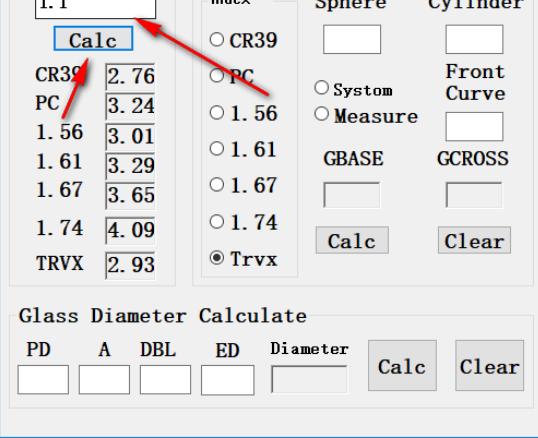The width and height of the screenshot is (538, 438).
Task: Click Calc in Glass Diameter Calculate
Action: coord(402,366)
